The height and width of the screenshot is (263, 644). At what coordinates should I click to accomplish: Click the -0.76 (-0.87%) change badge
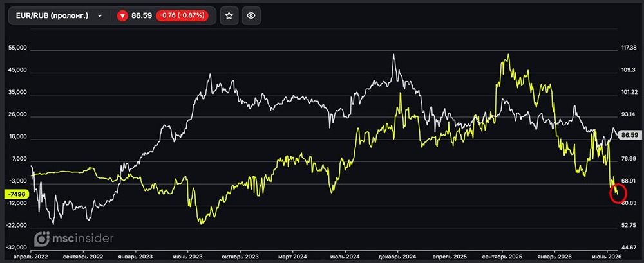click(182, 16)
